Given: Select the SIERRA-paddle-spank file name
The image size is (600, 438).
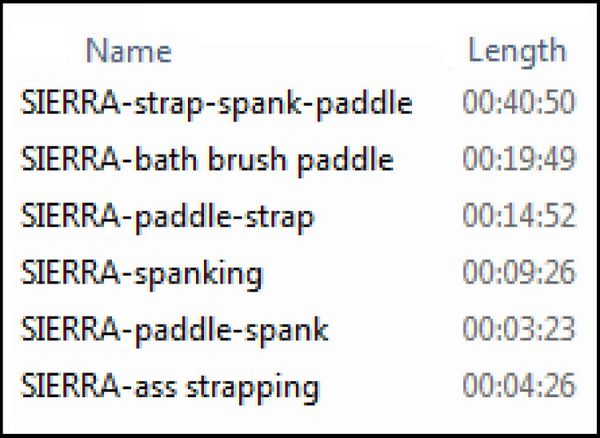Looking at the screenshot, I should click(174, 330).
